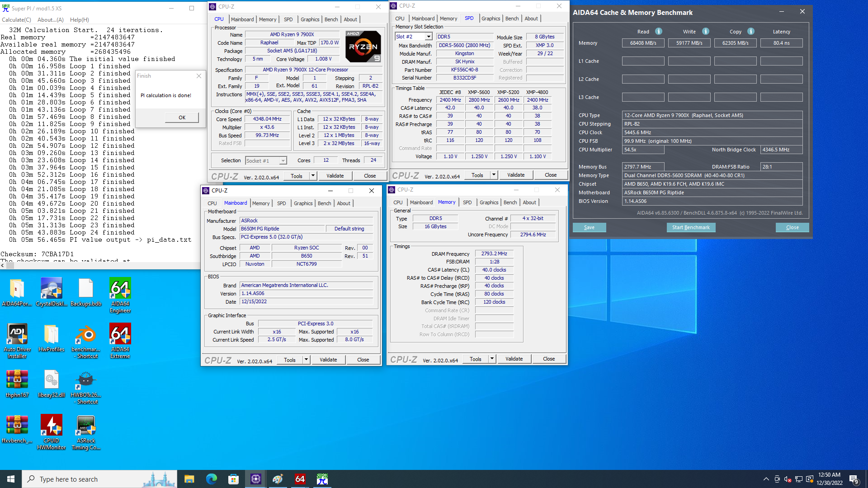Viewport: 868px width, 488px height.
Task: Click OK in the Finish dialog
Action: [182, 117]
